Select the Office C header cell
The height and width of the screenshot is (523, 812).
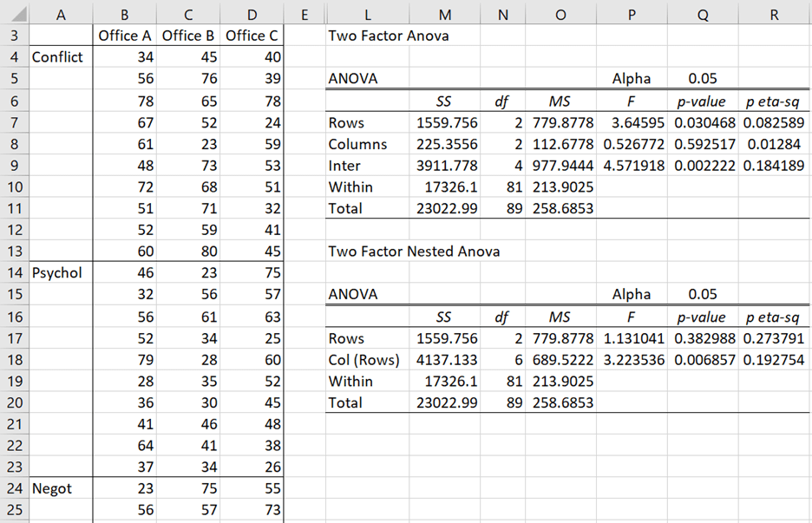pyautogui.click(x=252, y=36)
